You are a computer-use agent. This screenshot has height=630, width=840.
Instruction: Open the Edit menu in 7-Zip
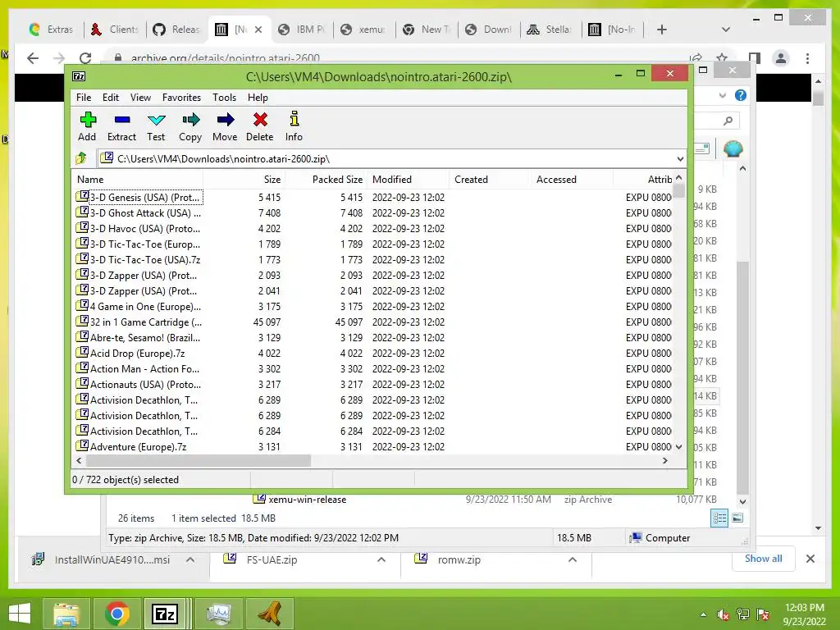(111, 98)
